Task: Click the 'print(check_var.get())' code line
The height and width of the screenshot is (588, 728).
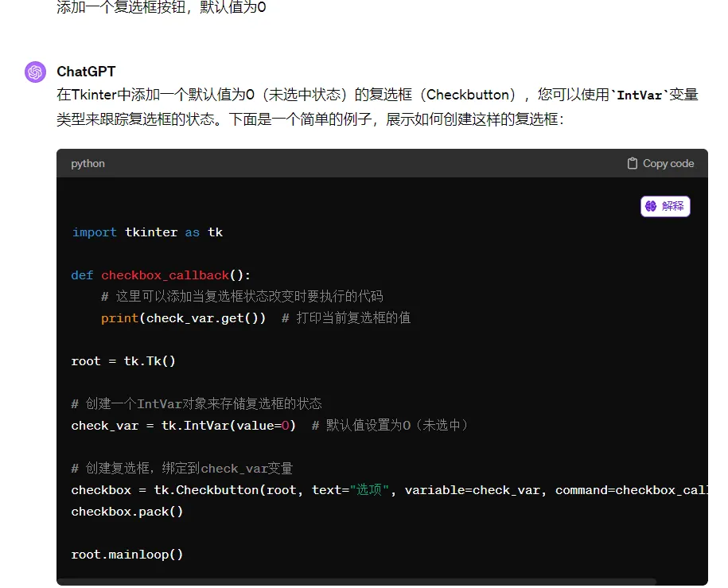Action: click(184, 318)
